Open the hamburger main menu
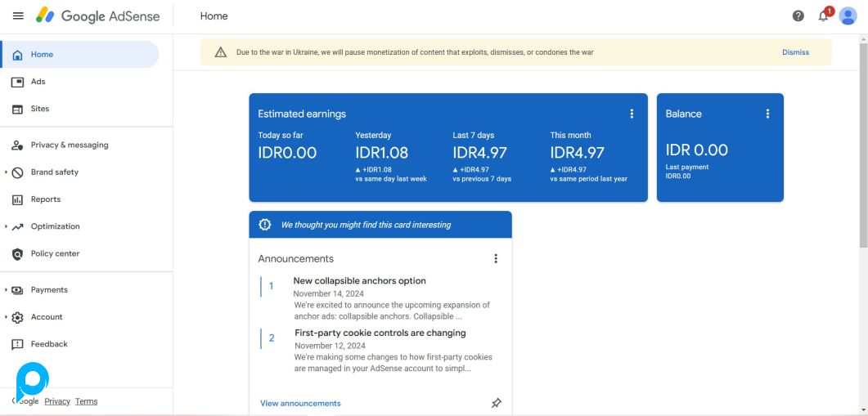868x416 pixels. click(18, 16)
